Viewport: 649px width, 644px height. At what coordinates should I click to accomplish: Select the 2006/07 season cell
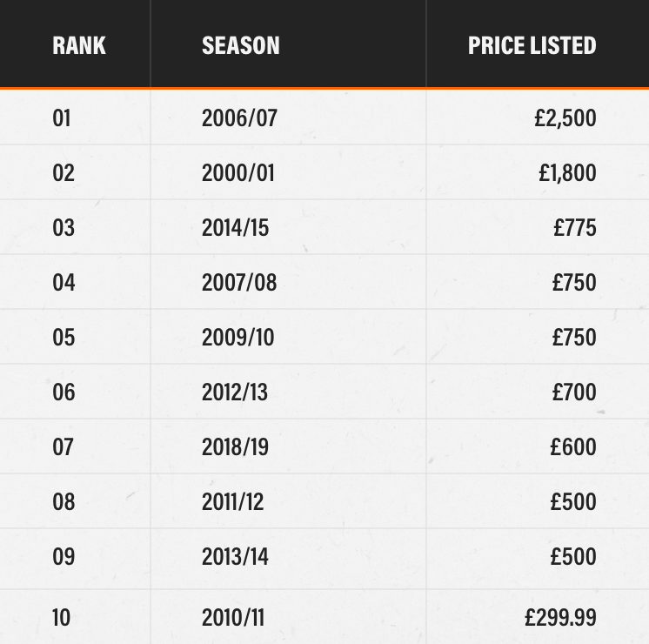(x=239, y=117)
